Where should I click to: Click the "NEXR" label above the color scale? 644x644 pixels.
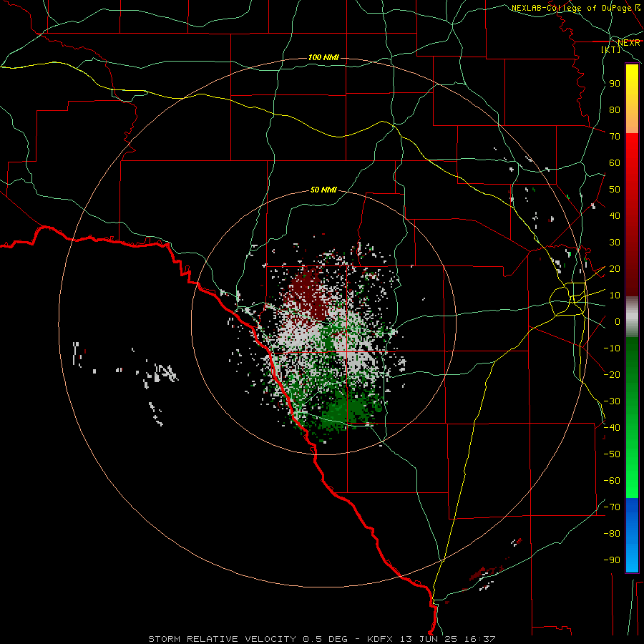point(629,43)
